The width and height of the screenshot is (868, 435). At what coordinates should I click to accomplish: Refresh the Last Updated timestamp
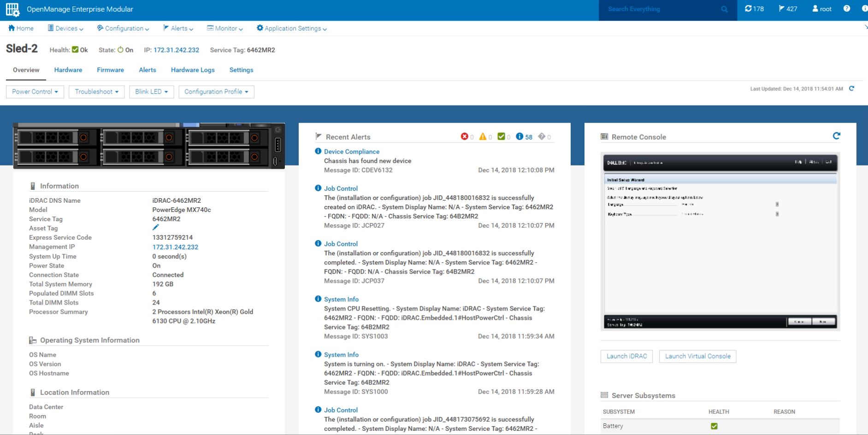[851, 88]
